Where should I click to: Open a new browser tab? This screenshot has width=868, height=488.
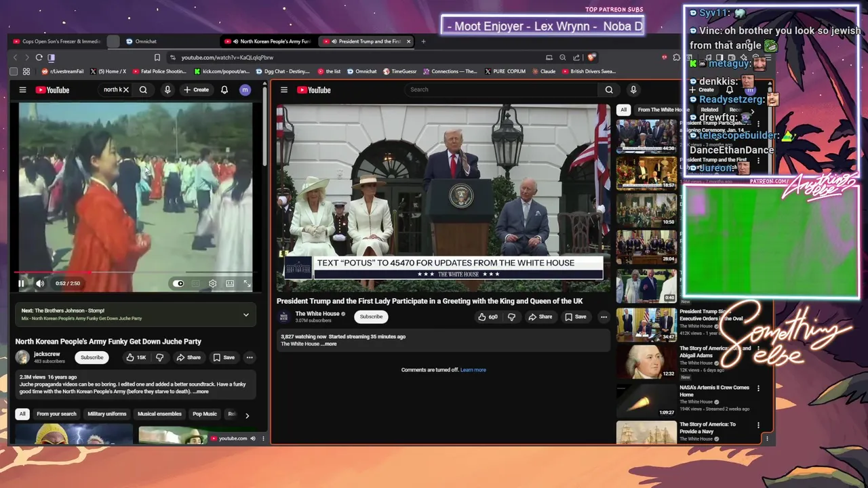[x=423, y=41]
